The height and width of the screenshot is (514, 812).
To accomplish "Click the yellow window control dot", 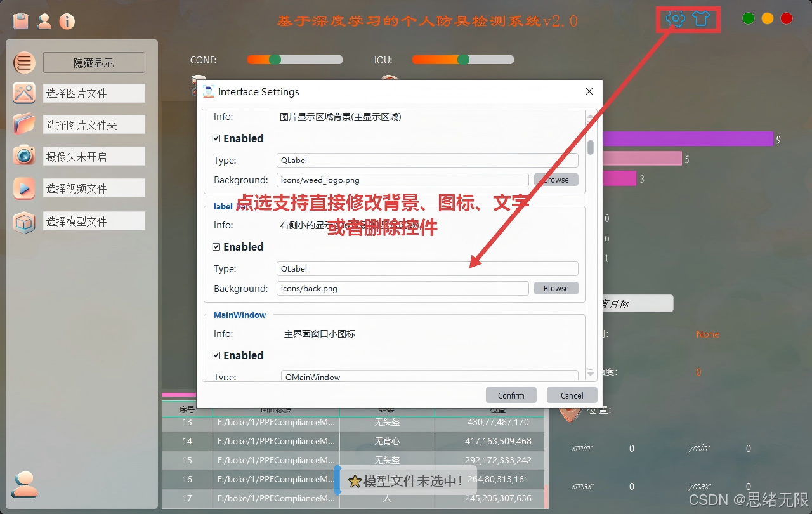I will pyautogui.click(x=768, y=18).
